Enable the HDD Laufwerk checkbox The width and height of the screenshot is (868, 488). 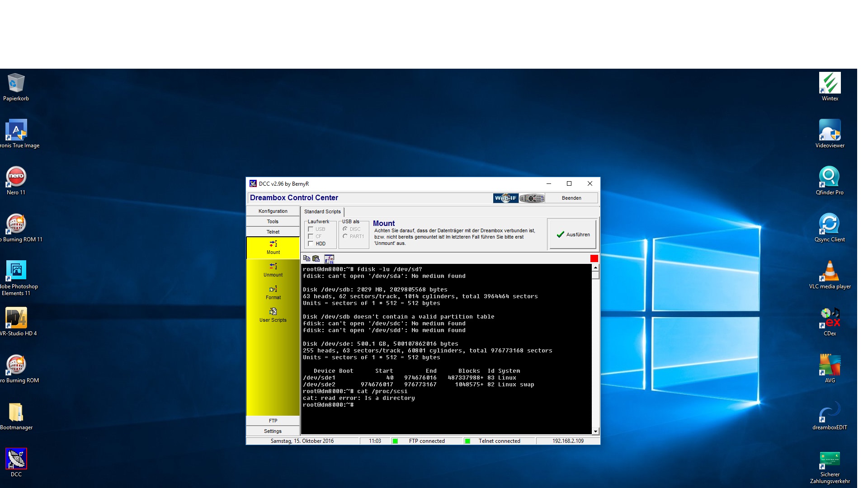311,244
